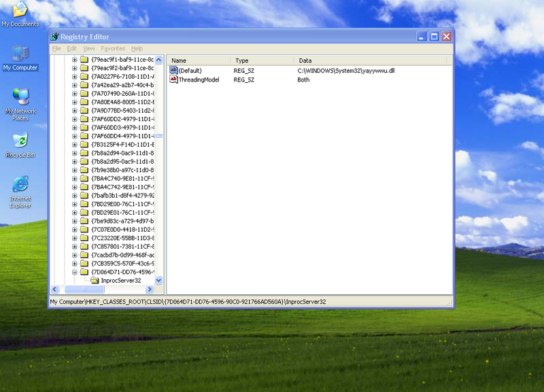Click folder icon of {7A707490-260A key
Screen dimensions: 544x392
84,93
